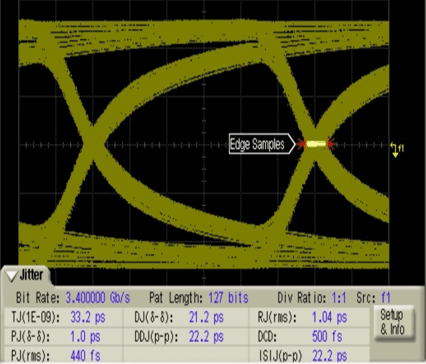Open the Jitter results tab
Image resolution: width=426 pixels, height=364 pixels.
coord(26,276)
